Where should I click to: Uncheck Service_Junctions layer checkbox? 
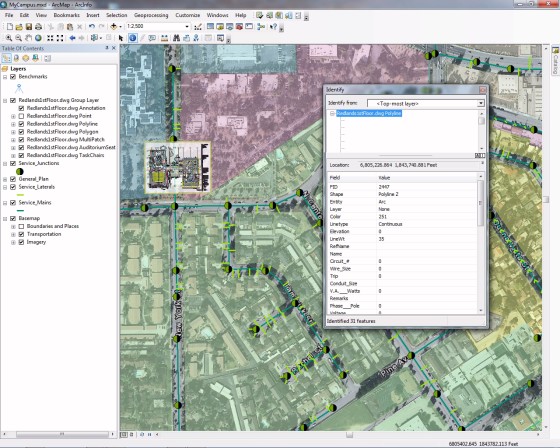13,163
